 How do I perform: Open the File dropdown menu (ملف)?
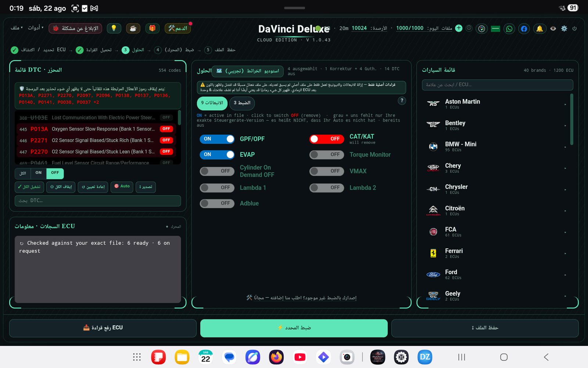(17, 28)
